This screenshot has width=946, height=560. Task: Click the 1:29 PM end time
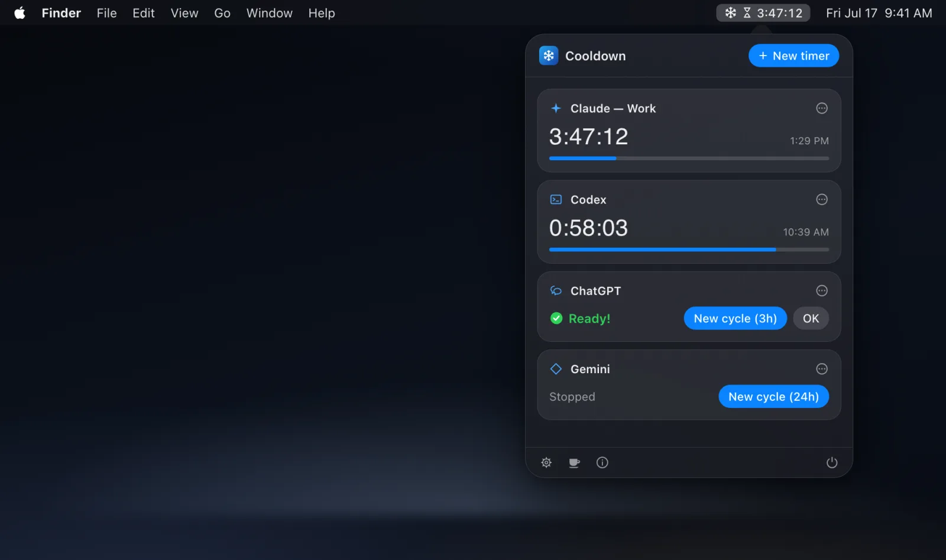click(809, 141)
